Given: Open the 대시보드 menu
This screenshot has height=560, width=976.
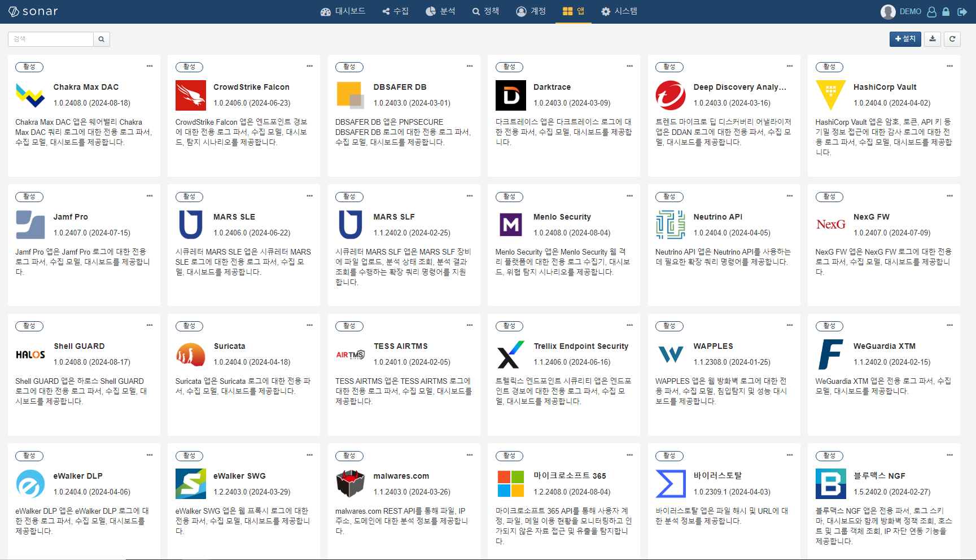Looking at the screenshot, I should click(x=343, y=11).
